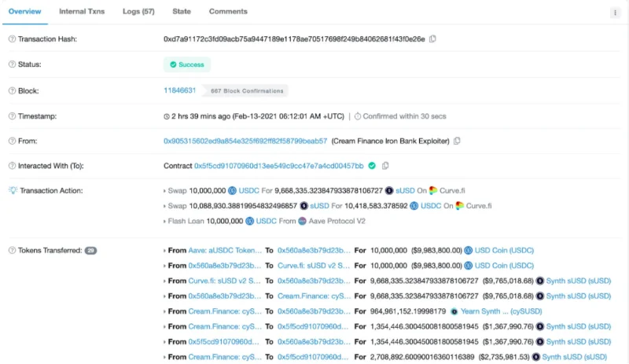Screen dimensions: 629x364
Task: Click the 10,418,583.378592 swap amount
Action: (376, 206)
